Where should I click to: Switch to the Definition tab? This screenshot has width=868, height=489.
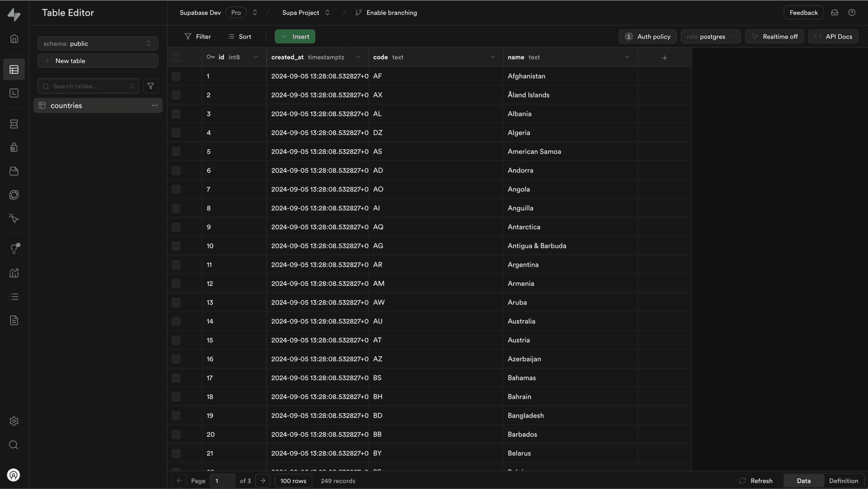point(843,481)
